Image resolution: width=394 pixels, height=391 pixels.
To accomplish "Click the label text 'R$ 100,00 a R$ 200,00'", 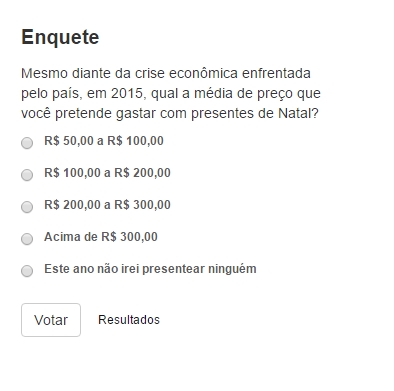I will point(107,173).
